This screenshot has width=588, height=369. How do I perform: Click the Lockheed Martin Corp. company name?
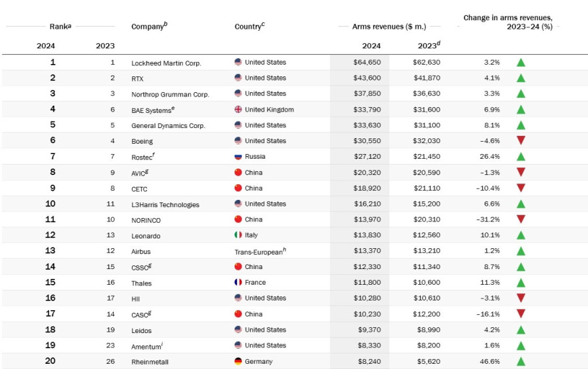[x=166, y=63]
